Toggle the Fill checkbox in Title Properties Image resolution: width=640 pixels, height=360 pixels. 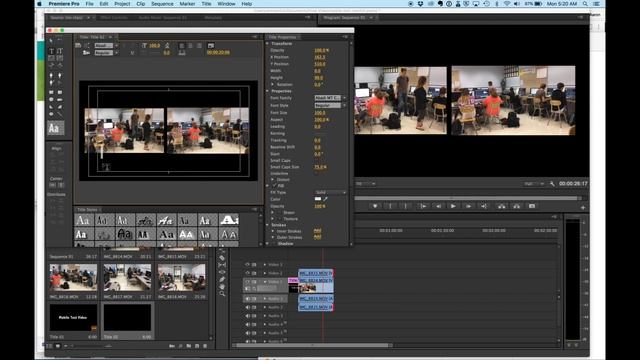(x=275, y=186)
